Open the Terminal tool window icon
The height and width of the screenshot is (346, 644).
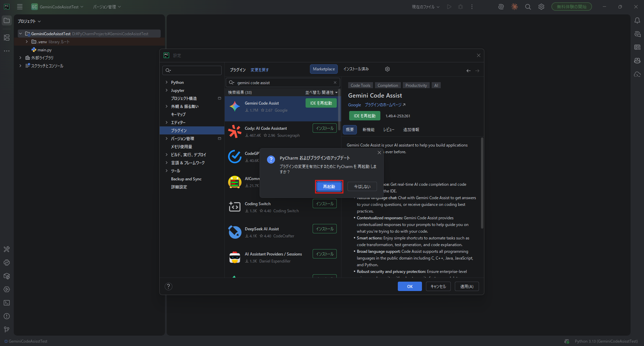[7, 303]
